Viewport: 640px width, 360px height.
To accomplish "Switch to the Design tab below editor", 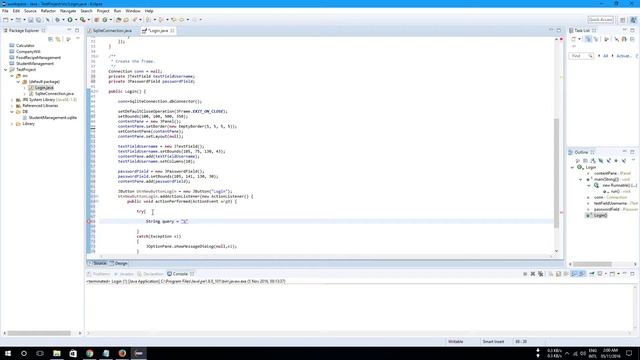I will (118, 263).
